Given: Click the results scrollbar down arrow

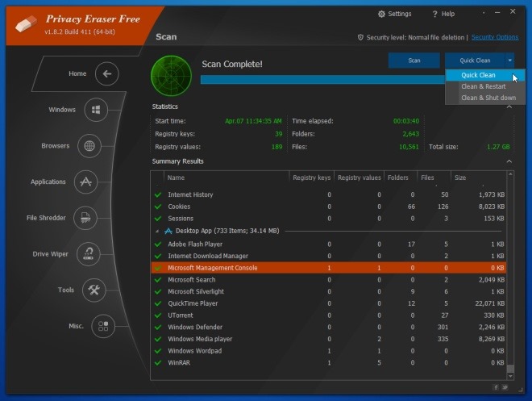Looking at the screenshot, I should (510, 376).
